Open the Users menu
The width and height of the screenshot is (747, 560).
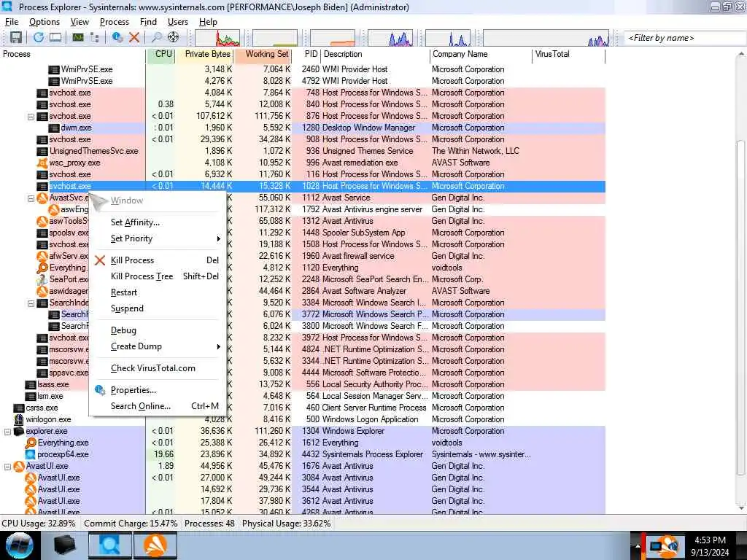click(x=178, y=22)
